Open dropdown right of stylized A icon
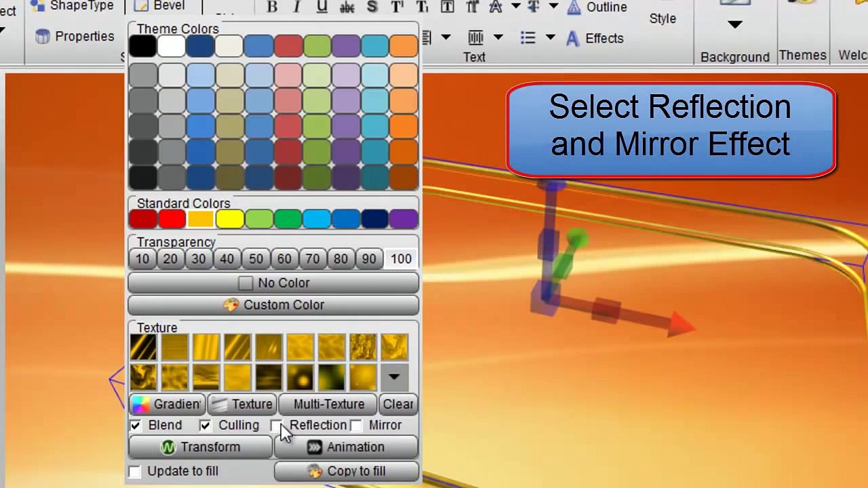Viewport: 868px width, 488px height. coord(516,7)
